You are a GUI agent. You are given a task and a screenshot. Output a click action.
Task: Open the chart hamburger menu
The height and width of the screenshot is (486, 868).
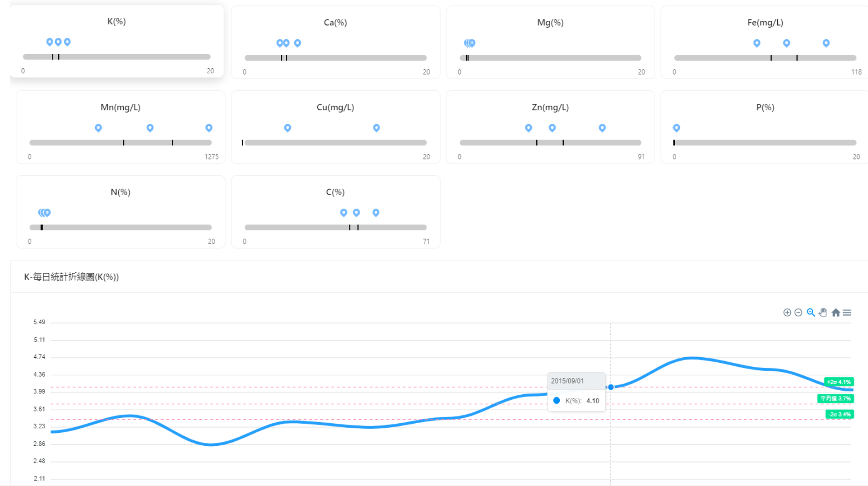tap(847, 313)
